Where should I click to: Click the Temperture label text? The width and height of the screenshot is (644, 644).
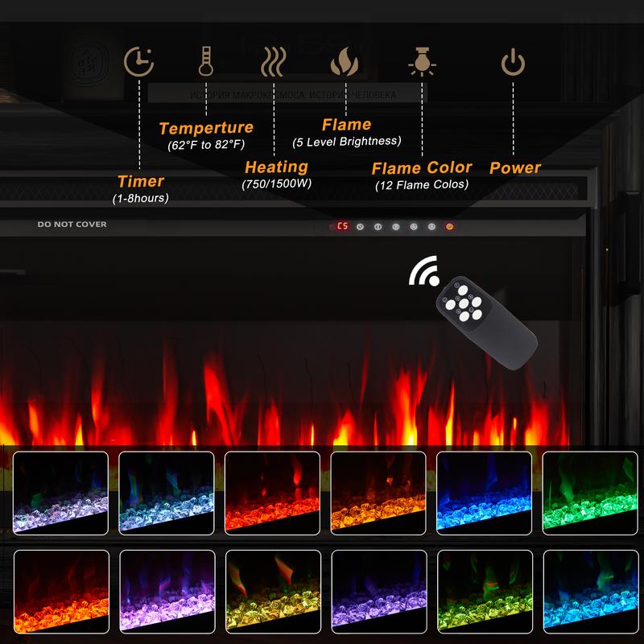[206, 128]
